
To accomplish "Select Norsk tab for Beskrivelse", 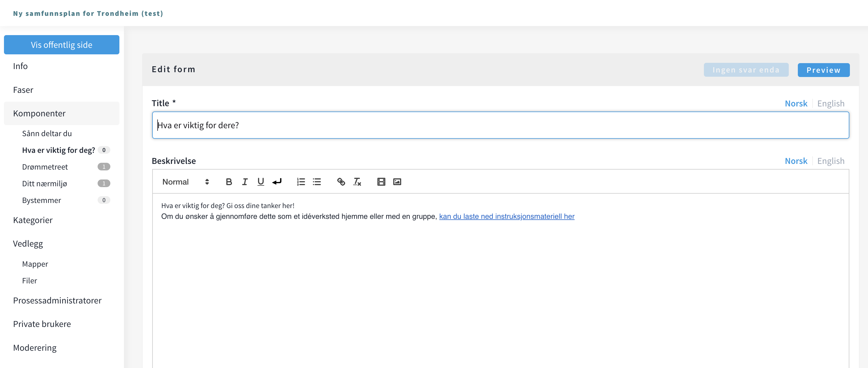I will coord(796,161).
